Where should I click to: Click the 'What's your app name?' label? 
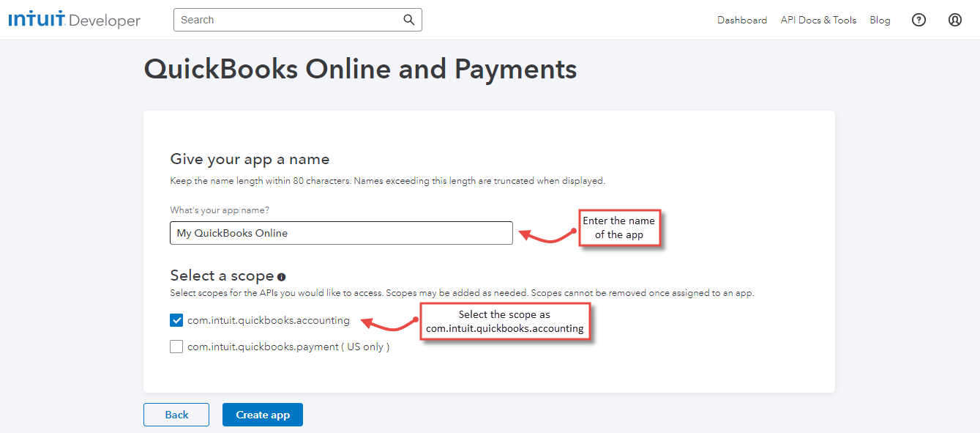tap(220, 210)
